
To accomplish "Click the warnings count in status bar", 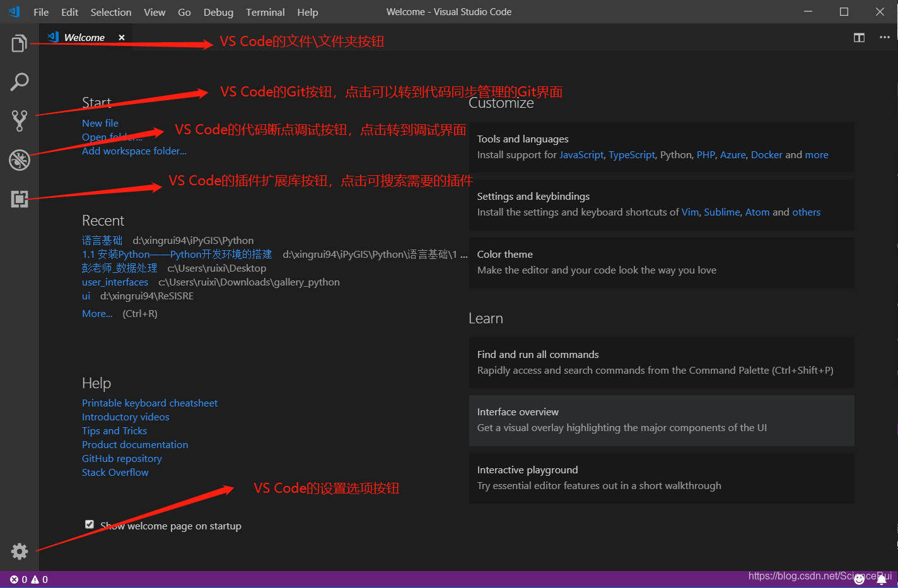I will pos(40,579).
